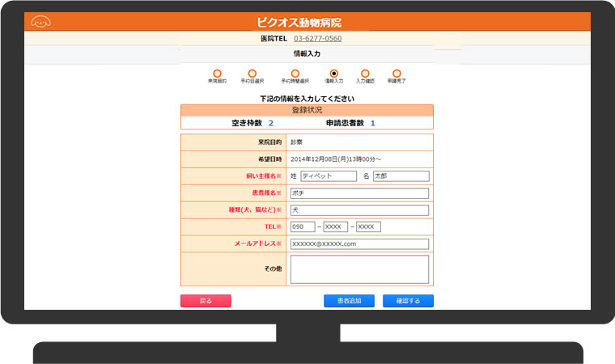Select the 来院目的 step circle
Viewport: 615px width, 364px height.
(x=217, y=74)
